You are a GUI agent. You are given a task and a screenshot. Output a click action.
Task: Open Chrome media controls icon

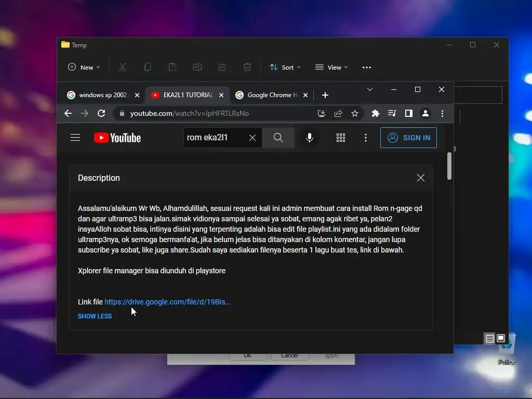(392, 113)
